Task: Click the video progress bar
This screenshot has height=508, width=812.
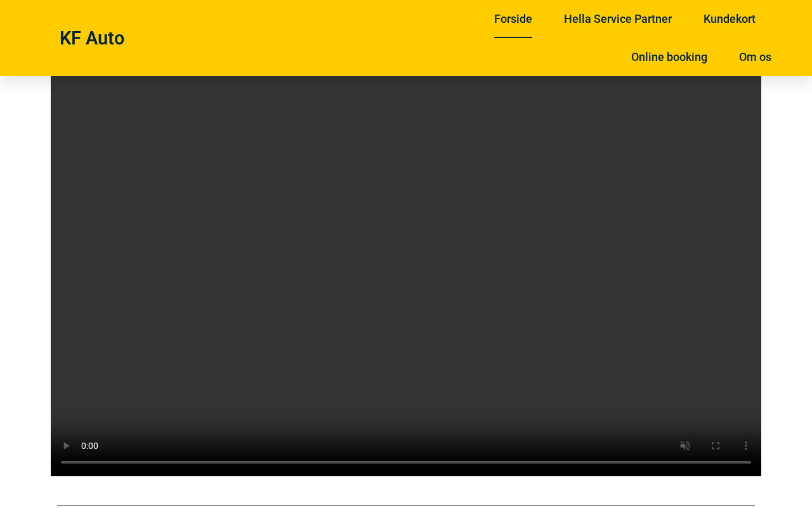Action: (406, 462)
